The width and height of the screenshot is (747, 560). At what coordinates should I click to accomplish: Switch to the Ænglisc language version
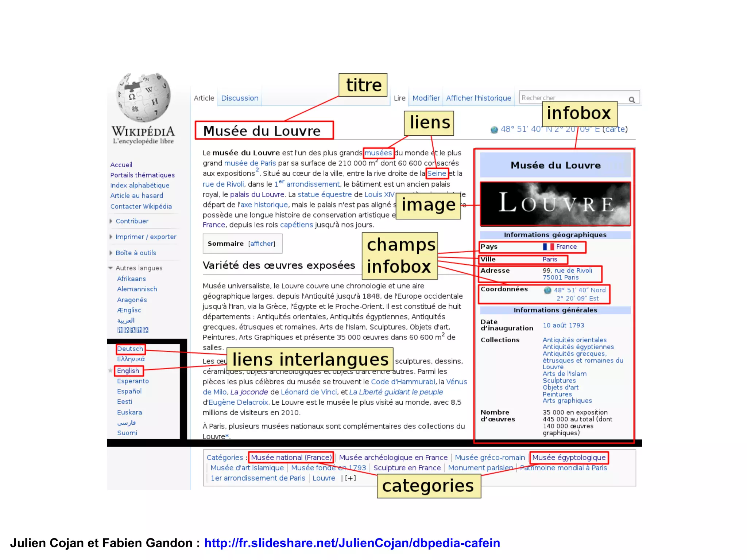(129, 310)
